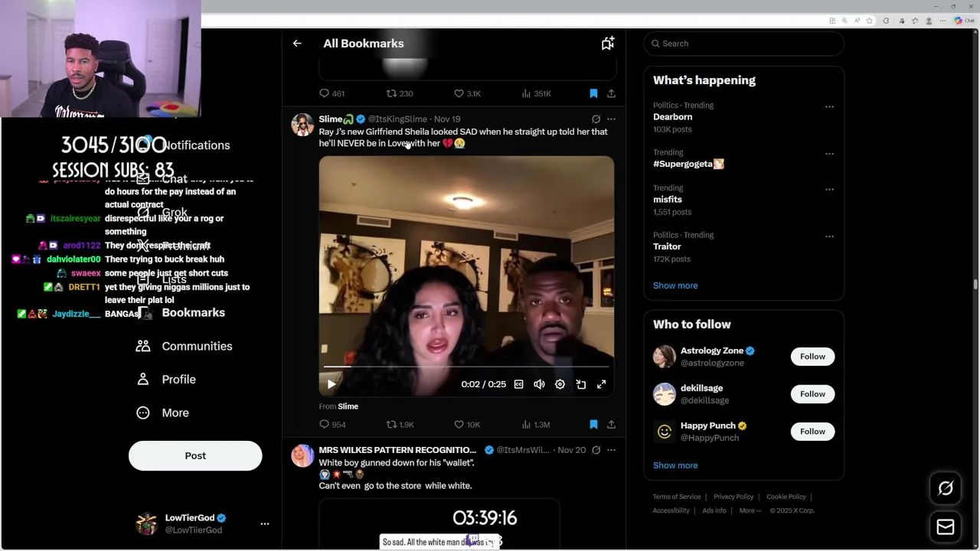The height and width of the screenshot is (551, 980).
Task: Like Slime's post with 10K likes
Action: 467,425
